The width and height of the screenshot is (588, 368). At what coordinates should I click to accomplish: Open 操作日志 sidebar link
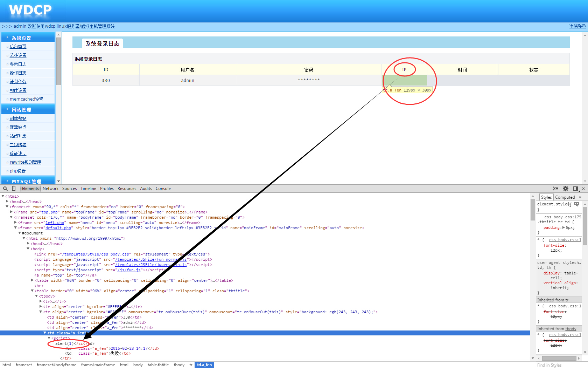(18, 73)
